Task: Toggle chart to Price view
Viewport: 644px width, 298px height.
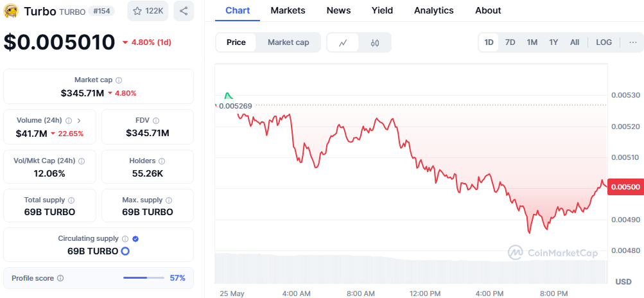Action: pos(236,42)
